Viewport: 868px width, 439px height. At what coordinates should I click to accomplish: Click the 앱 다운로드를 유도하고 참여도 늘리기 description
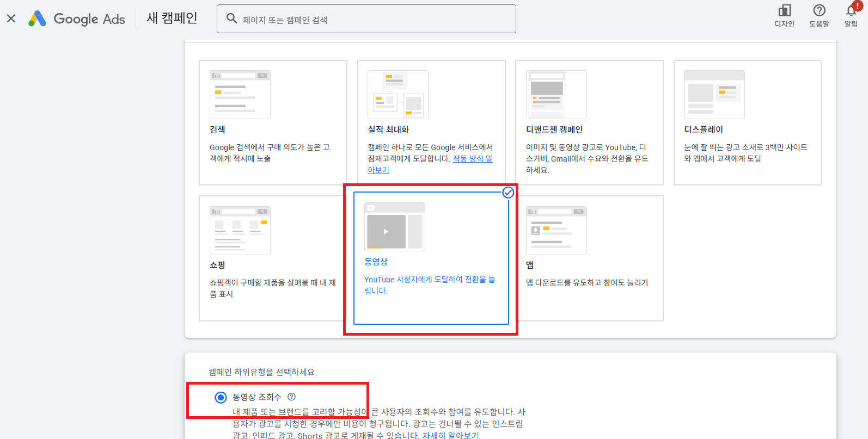pyautogui.click(x=587, y=282)
